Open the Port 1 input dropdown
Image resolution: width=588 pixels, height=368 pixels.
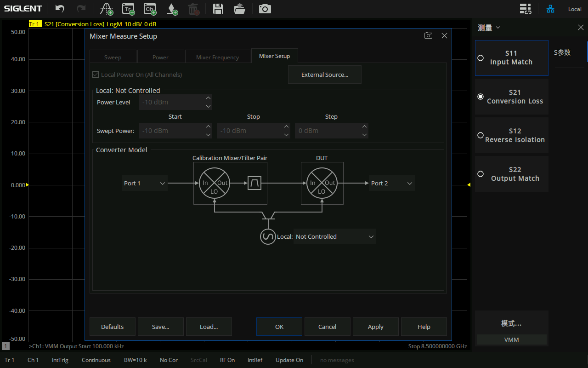pos(145,183)
